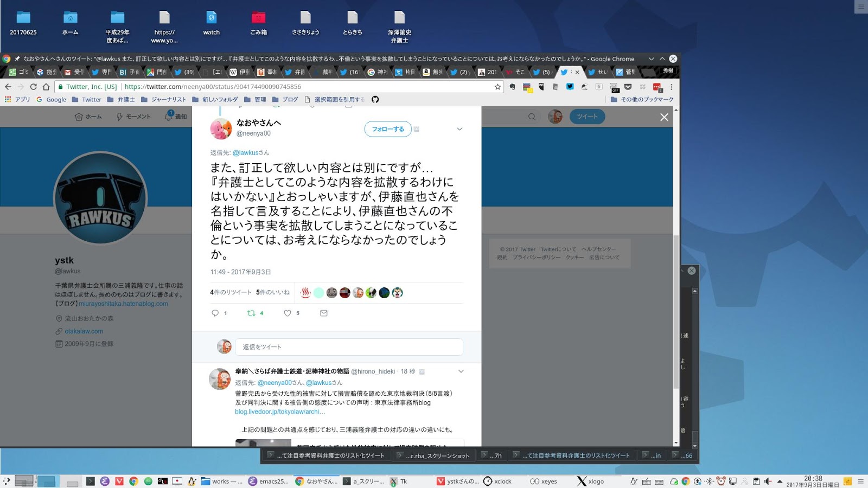Open otakalaw.com profile link
The width and height of the screenshot is (868, 488).
84,331
